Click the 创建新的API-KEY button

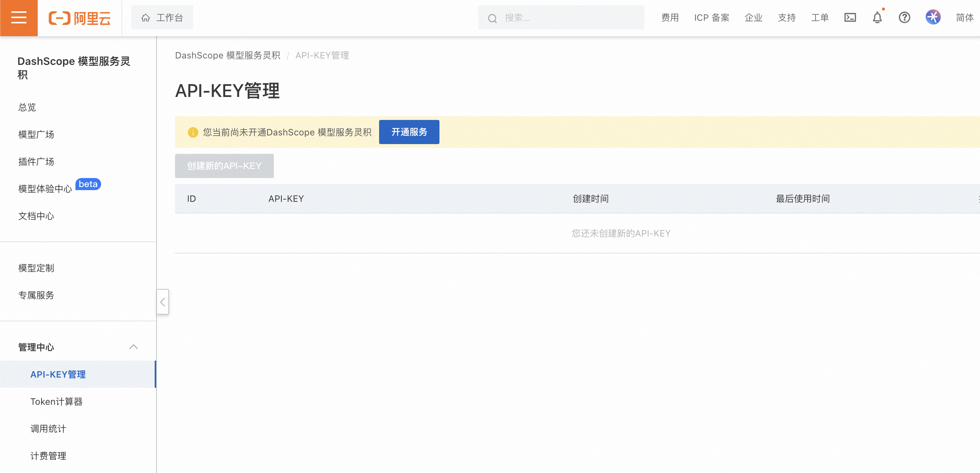[224, 166]
